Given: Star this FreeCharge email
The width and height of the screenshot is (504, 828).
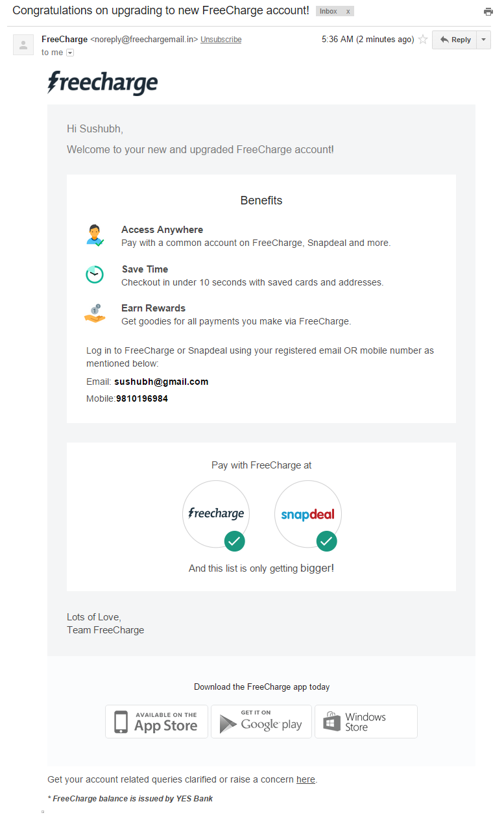Looking at the screenshot, I should tap(423, 40).
